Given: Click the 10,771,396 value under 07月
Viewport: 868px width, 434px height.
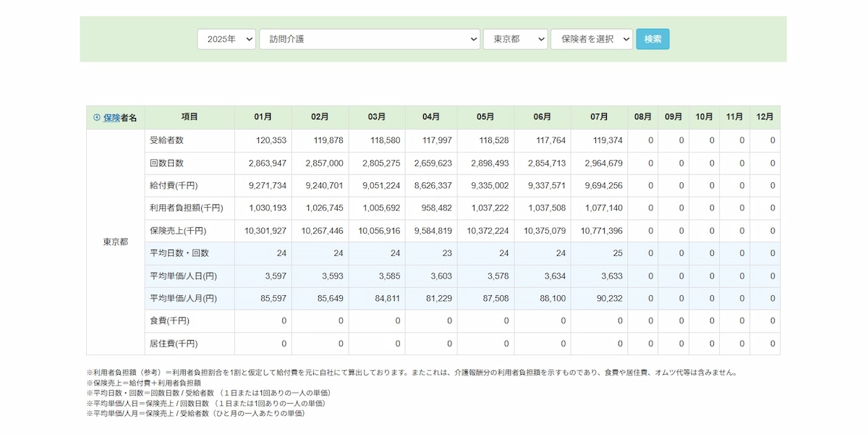Looking at the screenshot, I should (x=601, y=231).
